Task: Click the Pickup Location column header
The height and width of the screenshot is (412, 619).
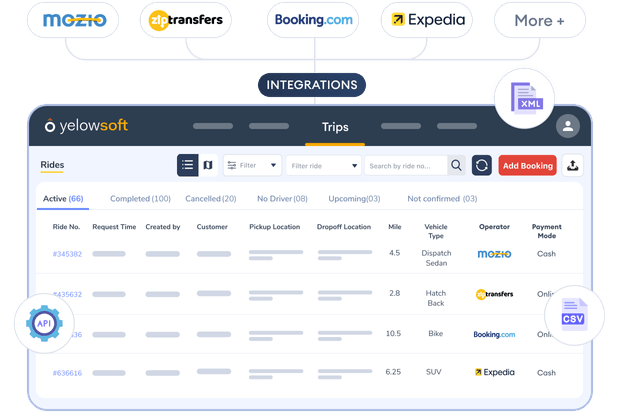Action: (x=275, y=227)
